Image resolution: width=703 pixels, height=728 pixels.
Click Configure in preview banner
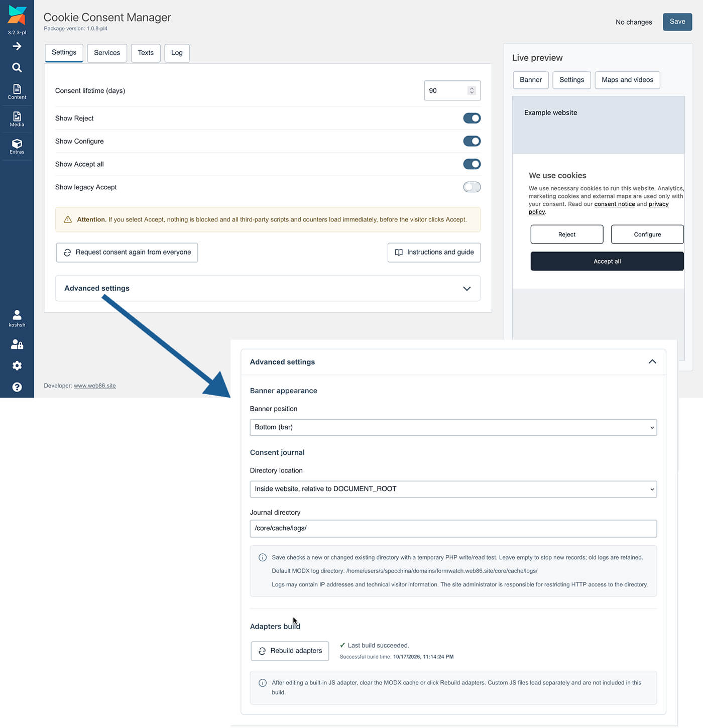click(647, 234)
